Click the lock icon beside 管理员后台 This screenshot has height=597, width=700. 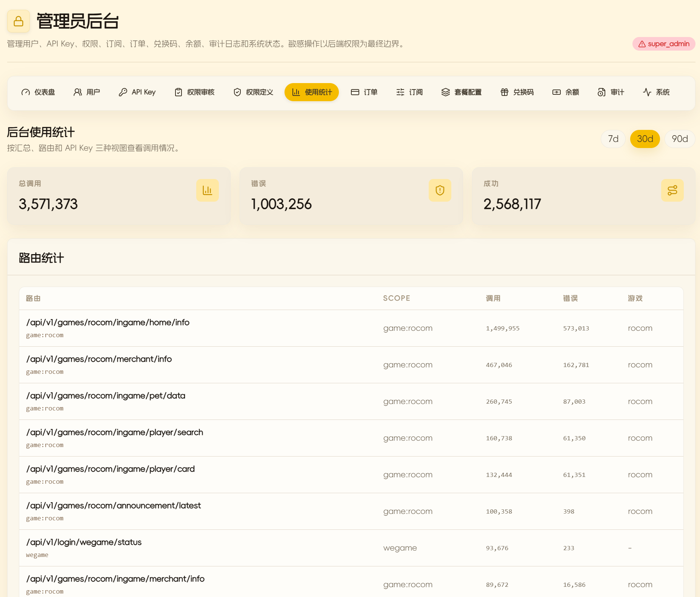pyautogui.click(x=18, y=21)
